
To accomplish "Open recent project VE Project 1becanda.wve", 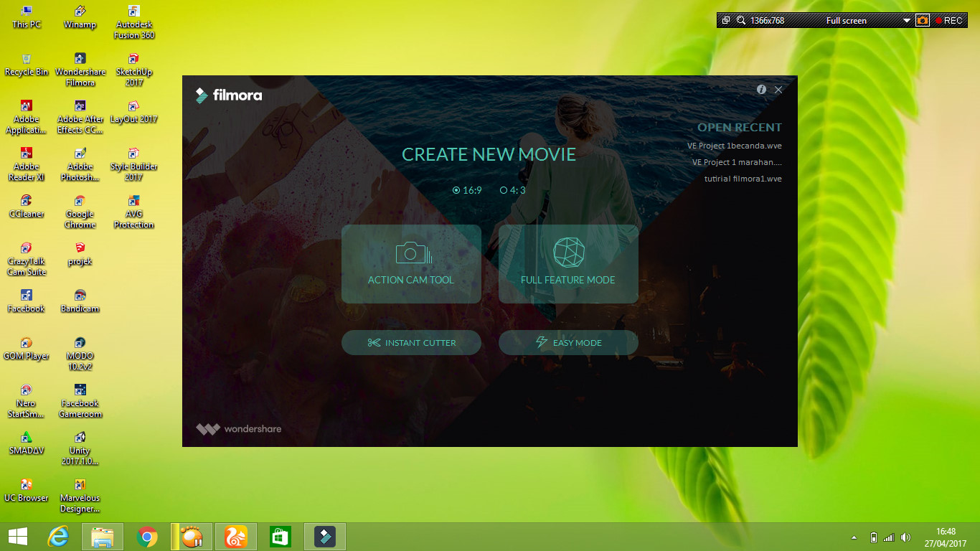I will 734,146.
